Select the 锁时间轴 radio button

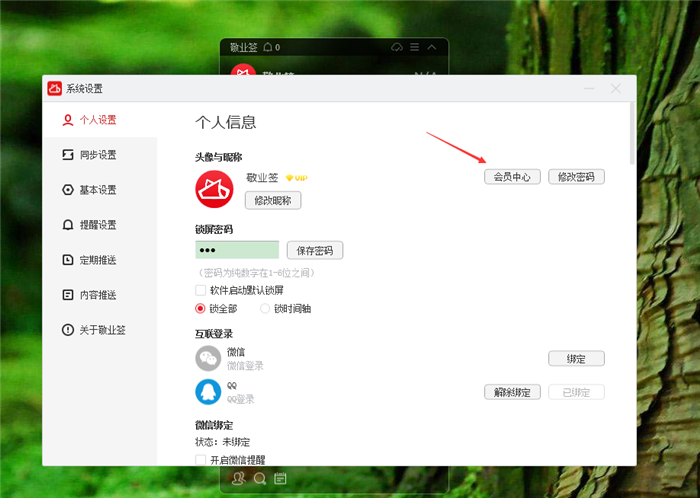pyautogui.click(x=265, y=308)
